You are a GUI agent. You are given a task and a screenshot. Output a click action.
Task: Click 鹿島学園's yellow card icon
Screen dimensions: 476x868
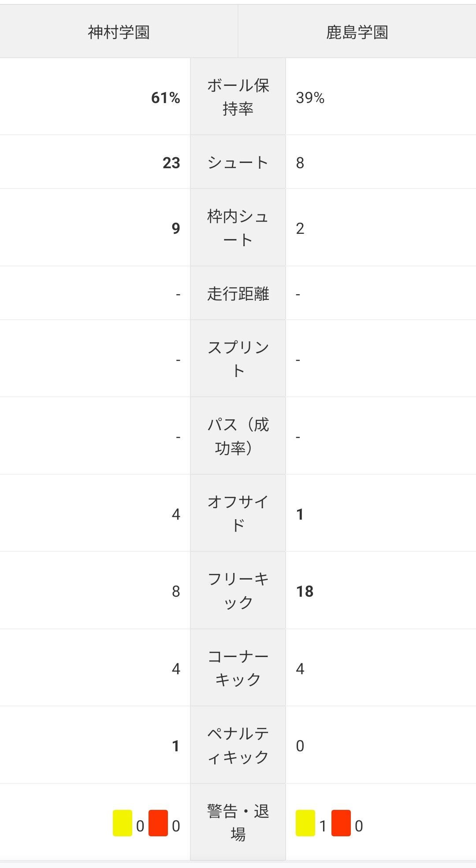coord(305,823)
